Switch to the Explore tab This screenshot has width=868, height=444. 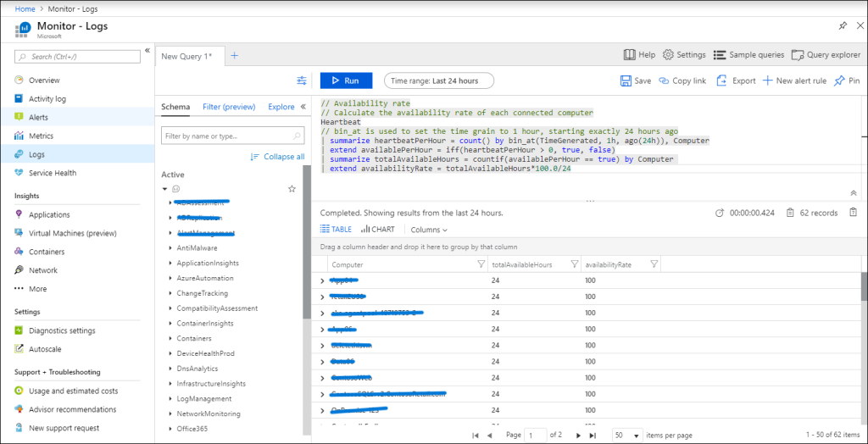[281, 107]
